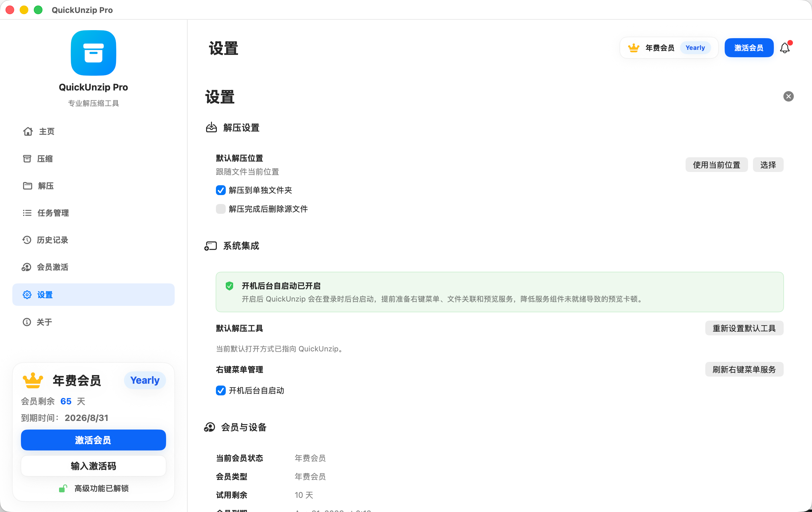Toggle 开机后台自启动 checkbox

point(221,390)
